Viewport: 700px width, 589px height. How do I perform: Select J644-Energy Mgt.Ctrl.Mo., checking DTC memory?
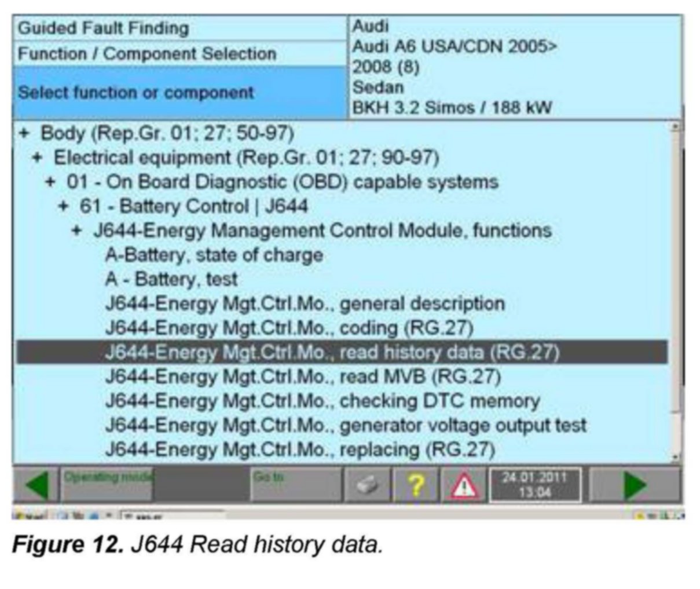tap(322, 401)
